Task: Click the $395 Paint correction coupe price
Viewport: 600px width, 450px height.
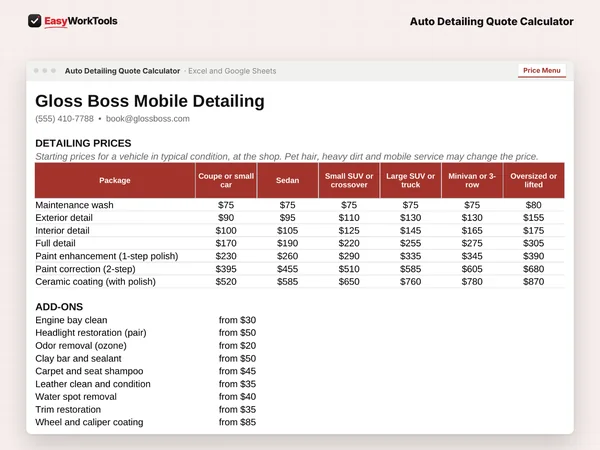Action: 226,269
